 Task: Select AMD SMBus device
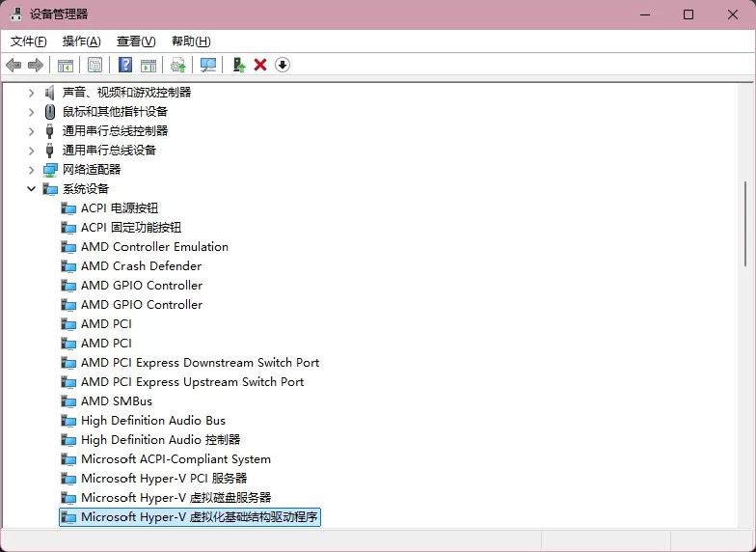coord(117,401)
